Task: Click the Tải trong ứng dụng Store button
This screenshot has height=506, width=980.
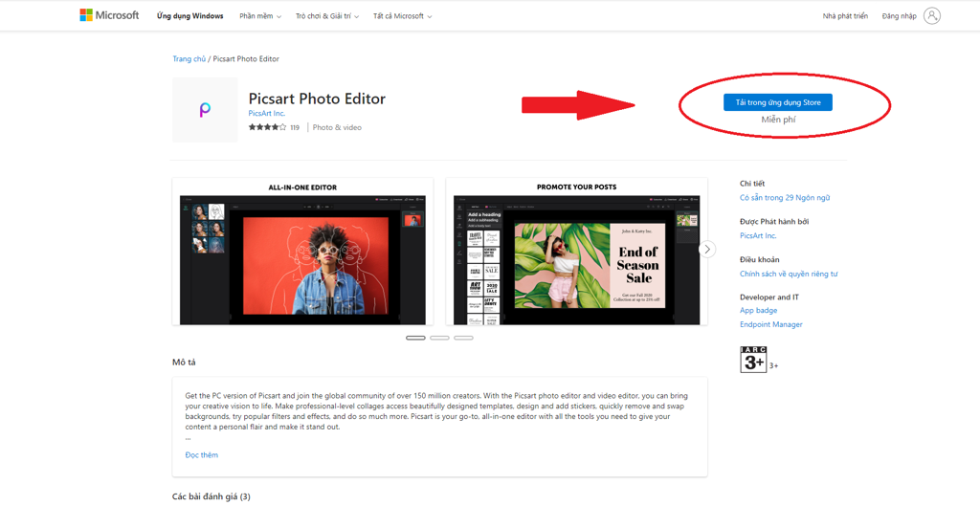Action: click(x=777, y=102)
